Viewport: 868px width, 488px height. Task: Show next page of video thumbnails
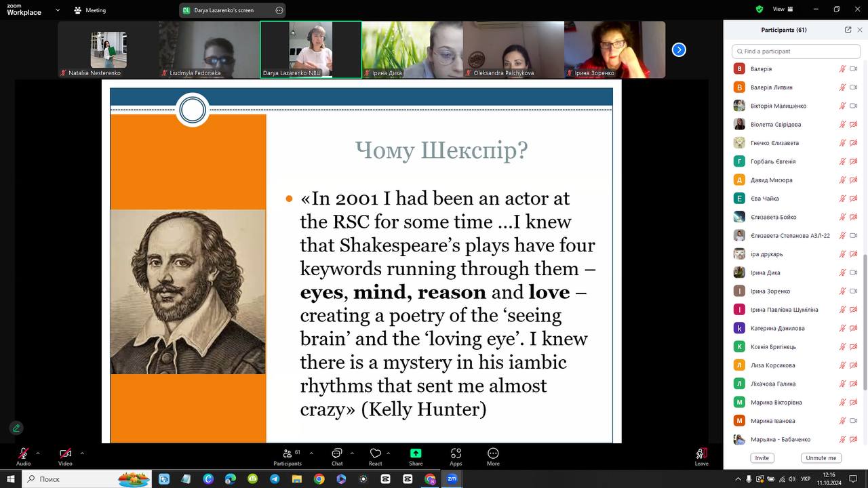679,49
